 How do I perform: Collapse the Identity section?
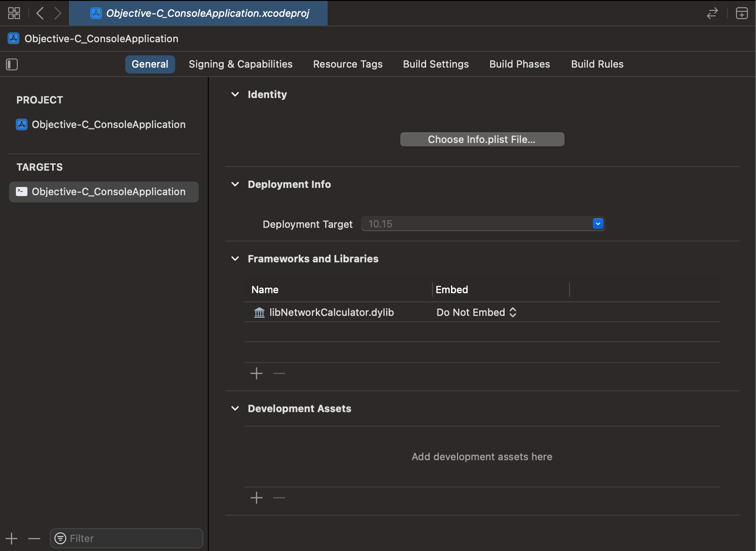(x=235, y=94)
